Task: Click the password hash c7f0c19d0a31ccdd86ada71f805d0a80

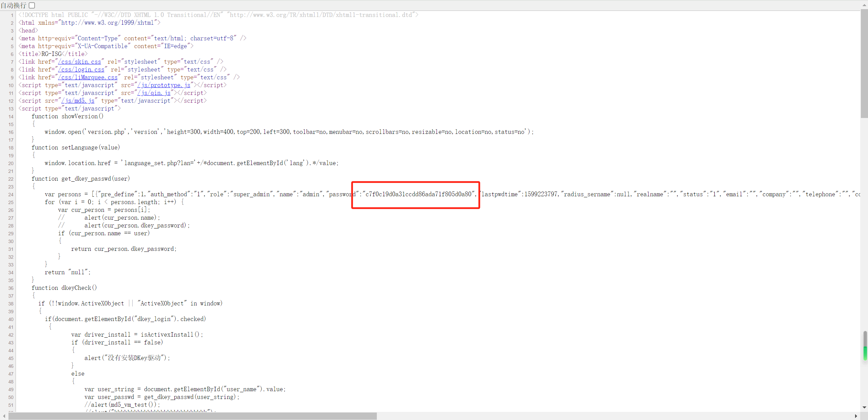Action: coord(418,194)
